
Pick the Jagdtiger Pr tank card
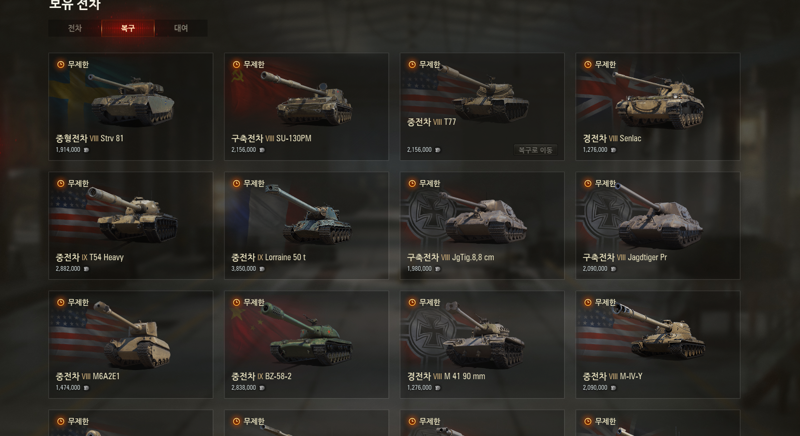pos(658,225)
